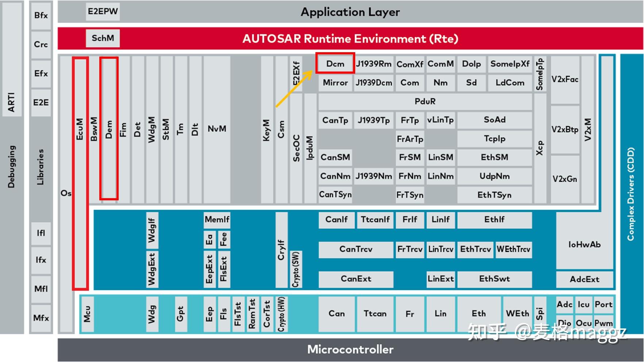The image size is (644, 362).
Task: Select the red-outlined Dem module block
Action: tap(109, 128)
